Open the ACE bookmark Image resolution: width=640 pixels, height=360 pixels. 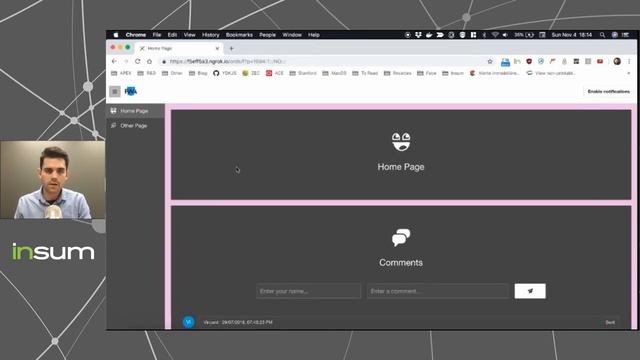coord(275,73)
